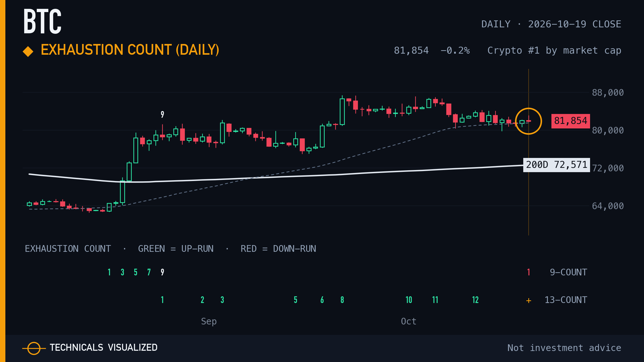The image size is (644, 362).
Task: Click the BTC ticker heading
Action: click(42, 21)
